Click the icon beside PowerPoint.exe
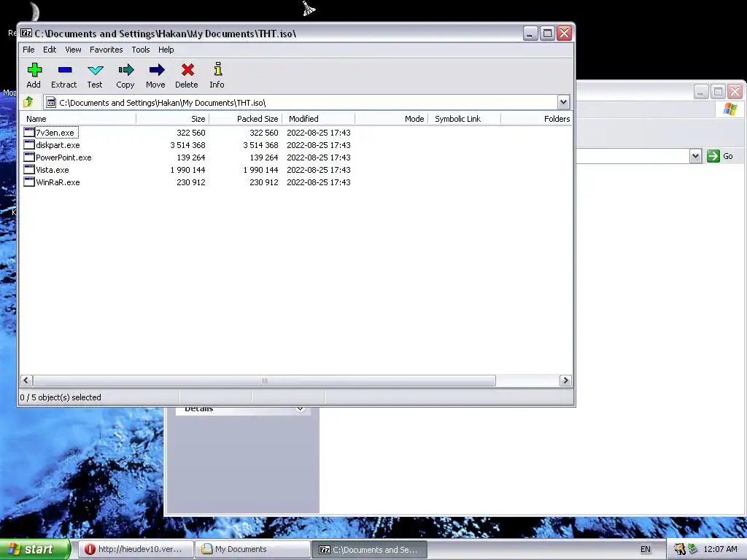Image resolution: width=747 pixels, height=560 pixels. [x=29, y=157]
